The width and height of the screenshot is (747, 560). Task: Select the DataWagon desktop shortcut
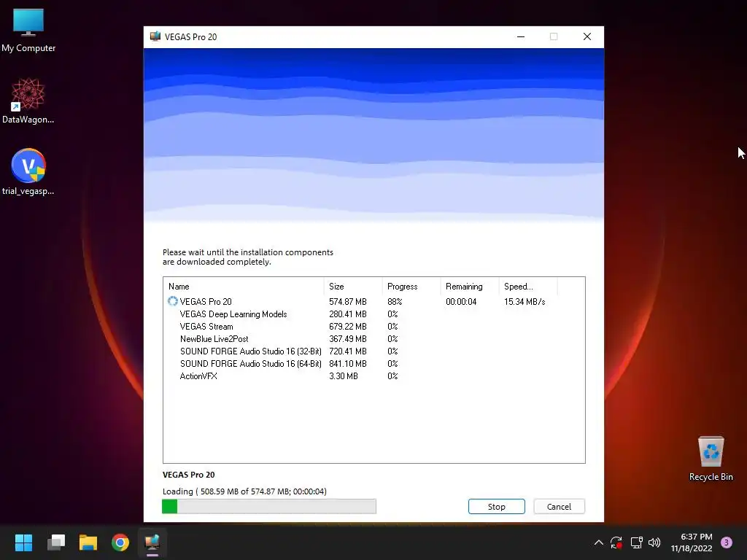pyautogui.click(x=28, y=101)
